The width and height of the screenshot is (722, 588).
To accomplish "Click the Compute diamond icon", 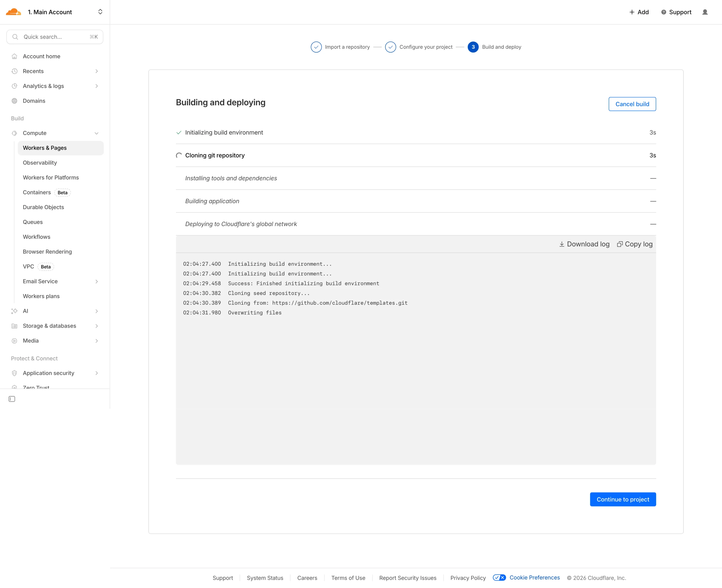I will [x=14, y=133].
